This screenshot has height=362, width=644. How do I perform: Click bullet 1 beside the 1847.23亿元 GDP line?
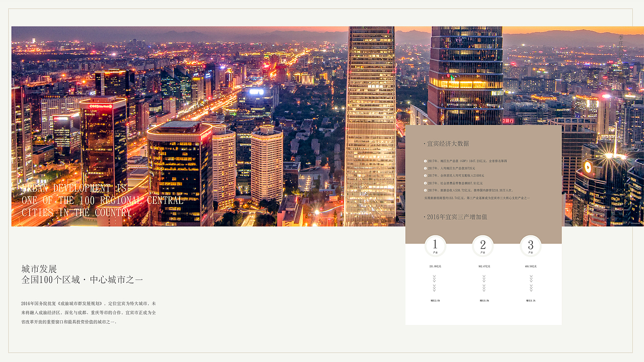click(x=425, y=161)
